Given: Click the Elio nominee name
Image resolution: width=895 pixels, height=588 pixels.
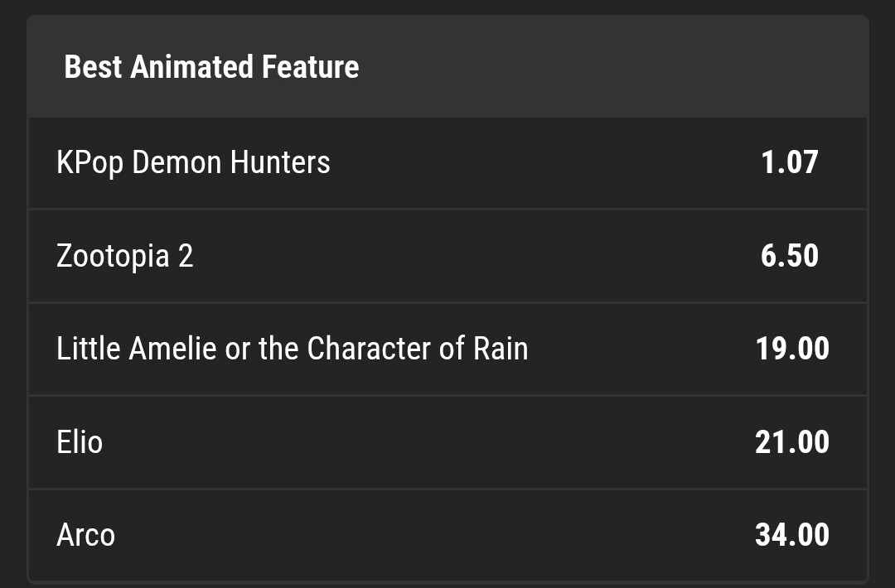Looking at the screenshot, I should [80, 442].
